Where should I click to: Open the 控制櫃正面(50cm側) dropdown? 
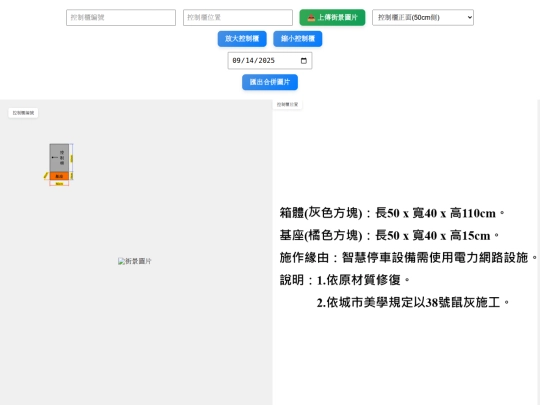[x=423, y=18]
